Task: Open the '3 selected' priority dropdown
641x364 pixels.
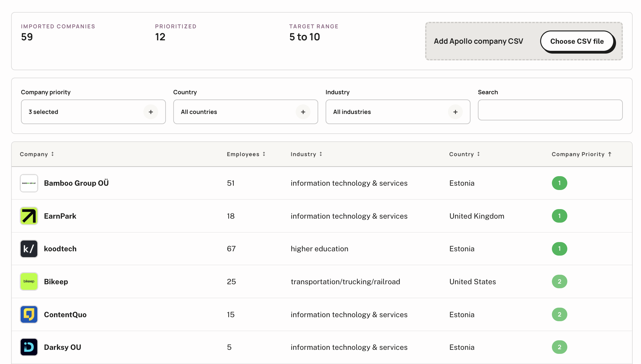Action: tap(93, 112)
